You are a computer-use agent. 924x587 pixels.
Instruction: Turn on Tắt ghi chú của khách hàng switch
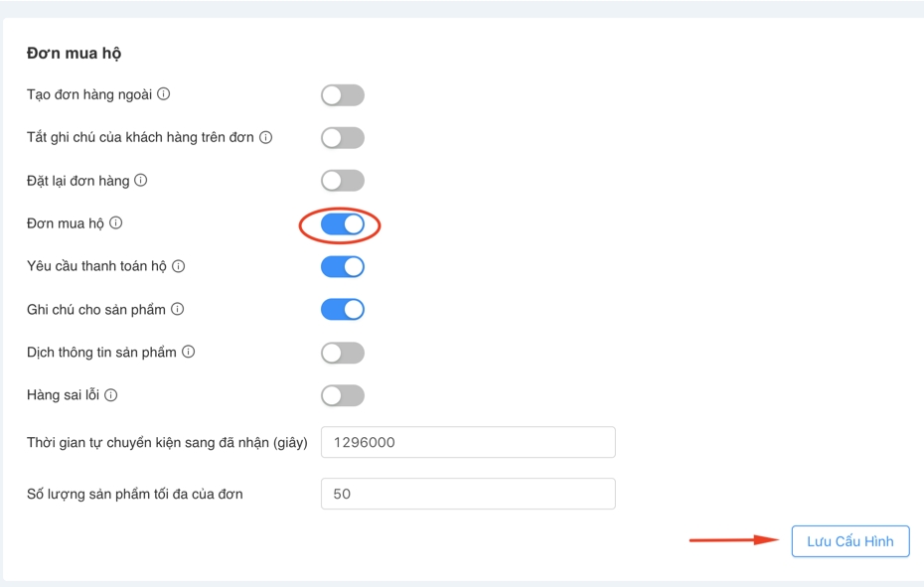[x=343, y=138]
